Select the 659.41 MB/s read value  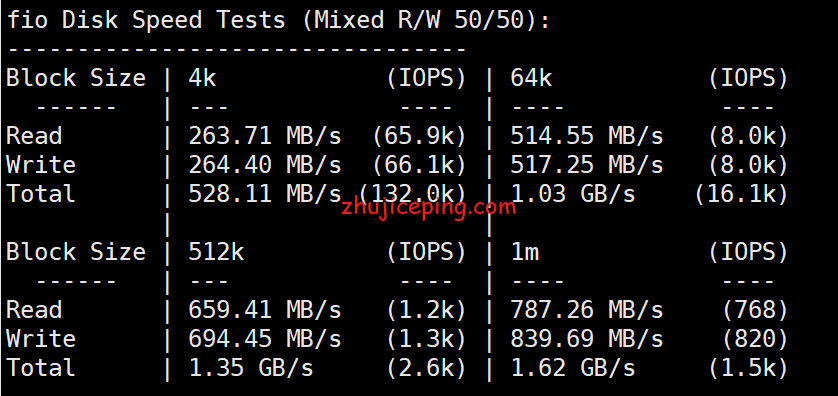click(265, 310)
